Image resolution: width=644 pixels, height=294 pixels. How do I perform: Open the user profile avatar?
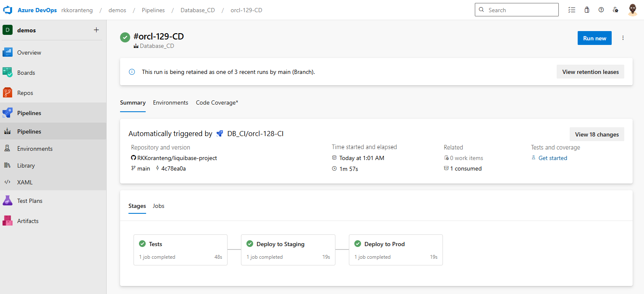633,10
